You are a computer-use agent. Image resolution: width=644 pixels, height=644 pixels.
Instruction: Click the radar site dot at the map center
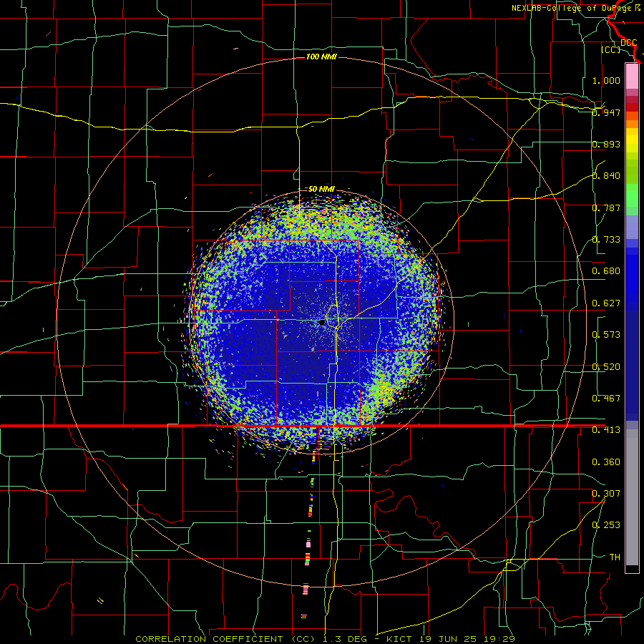[323, 323]
